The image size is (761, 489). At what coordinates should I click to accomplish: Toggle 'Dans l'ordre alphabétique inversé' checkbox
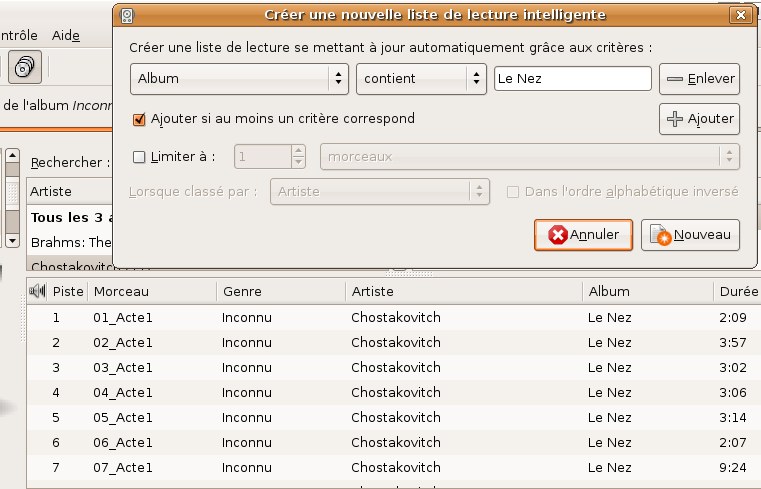(x=513, y=192)
